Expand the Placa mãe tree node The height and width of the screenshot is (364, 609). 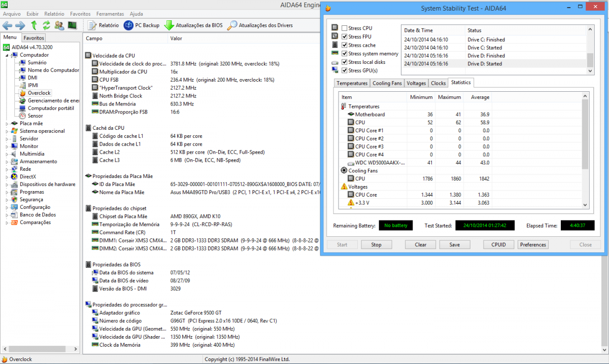coord(7,123)
